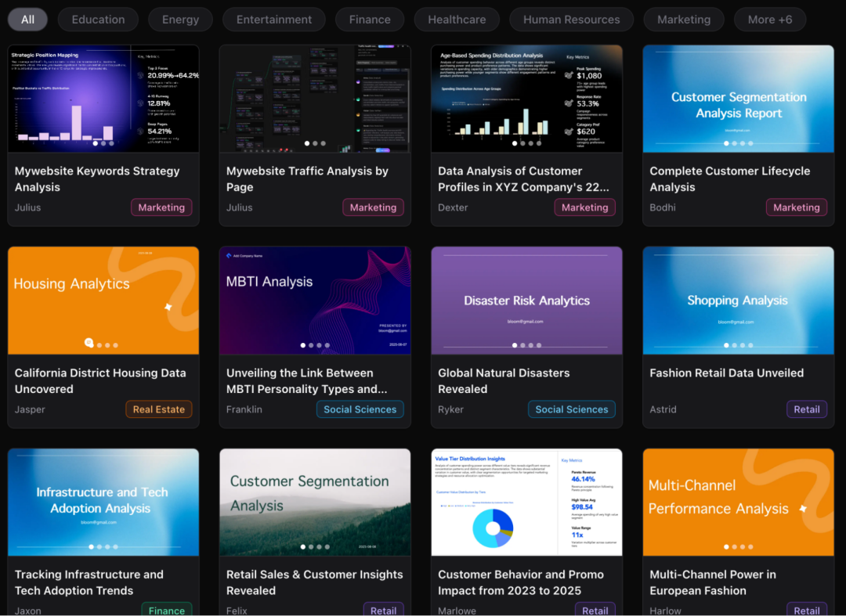Open Infrastructure and Tech Adoption Analysis thumbnail
This screenshot has height=616, width=846.
[x=103, y=503]
